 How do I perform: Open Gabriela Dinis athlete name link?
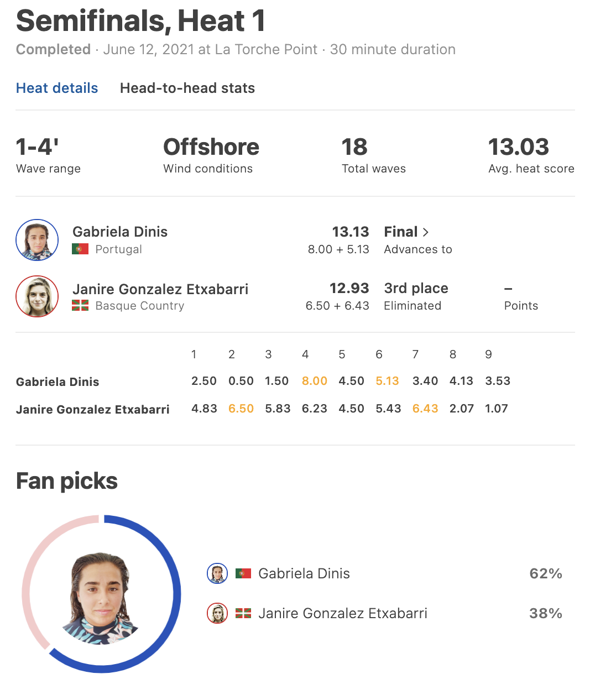pyautogui.click(x=120, y=232)
